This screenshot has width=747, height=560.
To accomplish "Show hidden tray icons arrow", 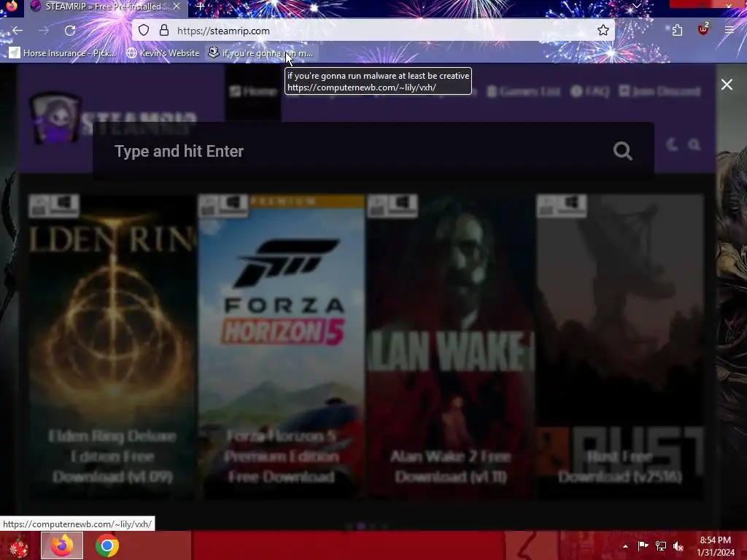I will [625, 546].
